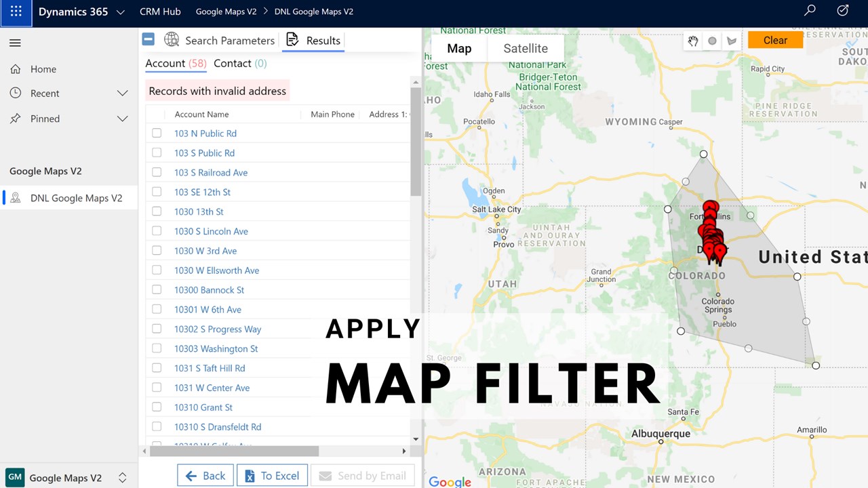Click the orange Clear button

tap(775, 40)
